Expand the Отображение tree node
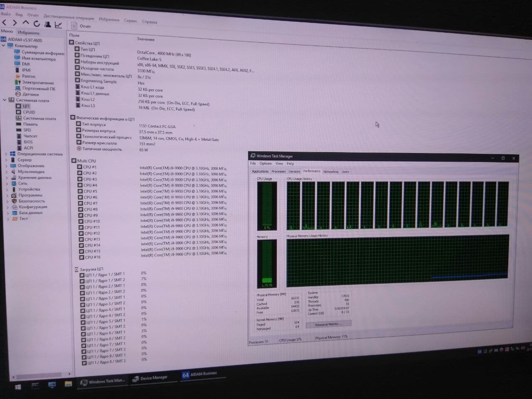Screen dimensions: 532x399 pos(6,165)
